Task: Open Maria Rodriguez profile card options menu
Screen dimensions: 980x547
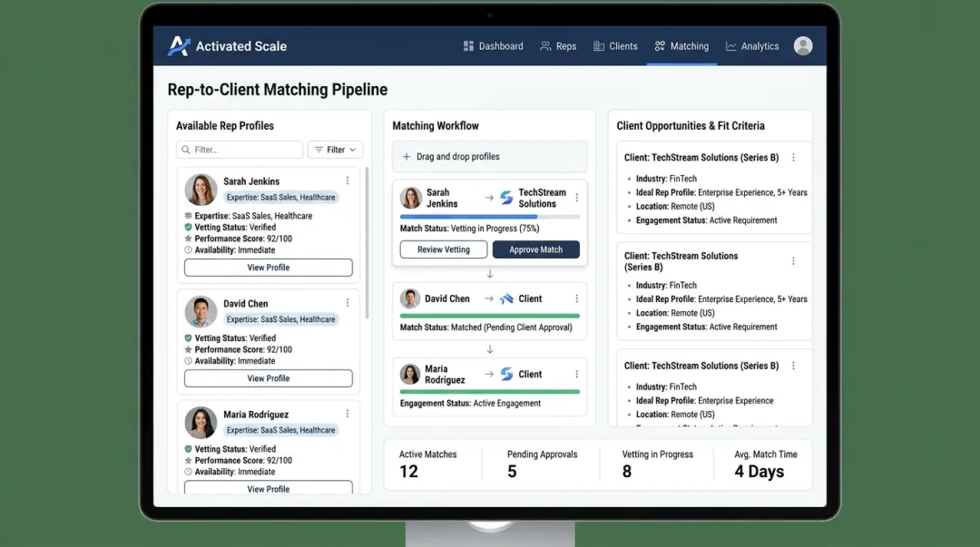Action: [x=348, y=414]
